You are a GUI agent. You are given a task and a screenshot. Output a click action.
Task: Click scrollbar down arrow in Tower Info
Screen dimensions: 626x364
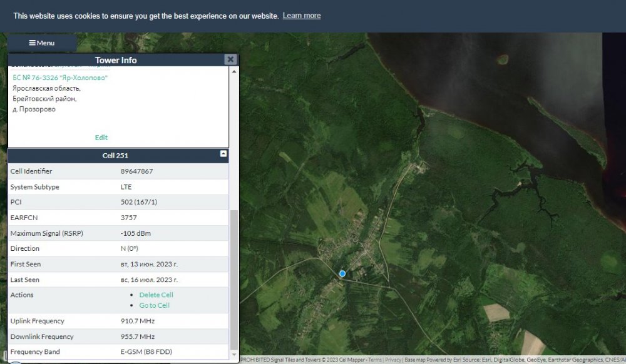(x=234, y=355)
